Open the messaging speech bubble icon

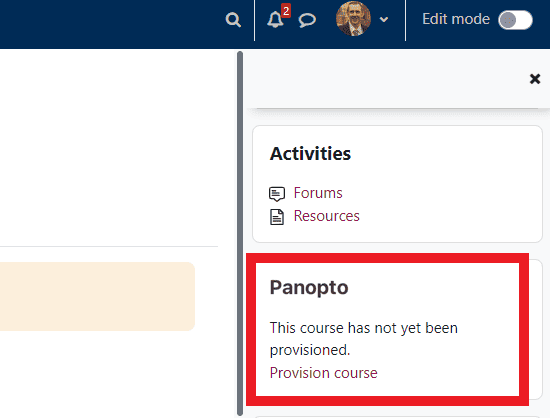[307, 20]
